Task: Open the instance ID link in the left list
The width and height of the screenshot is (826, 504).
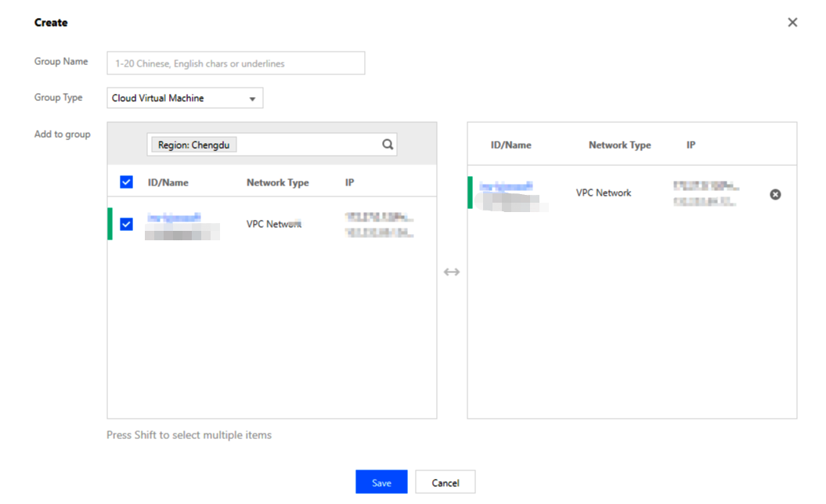Action: coord(174,218)
